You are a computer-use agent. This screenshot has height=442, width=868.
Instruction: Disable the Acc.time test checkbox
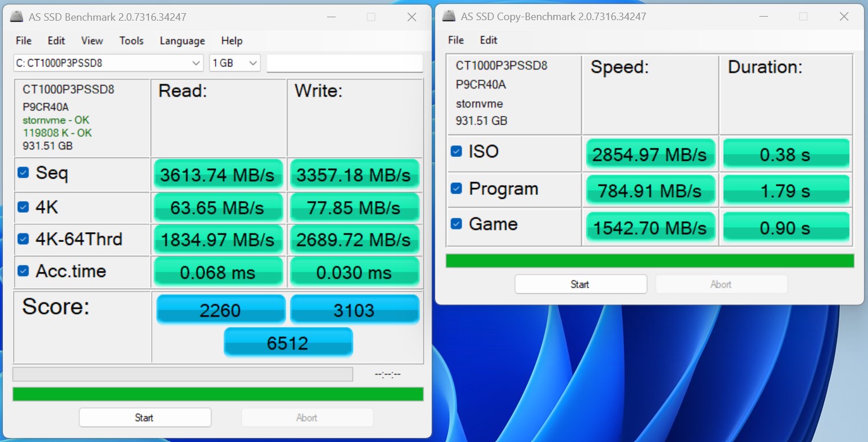[23, 271]
